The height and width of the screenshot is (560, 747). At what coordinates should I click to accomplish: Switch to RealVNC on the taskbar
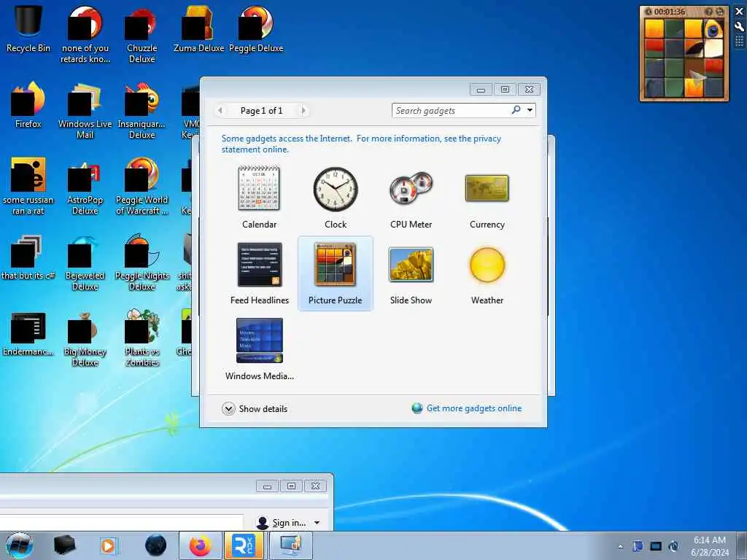pyautogui.click(x=244, y=545)
